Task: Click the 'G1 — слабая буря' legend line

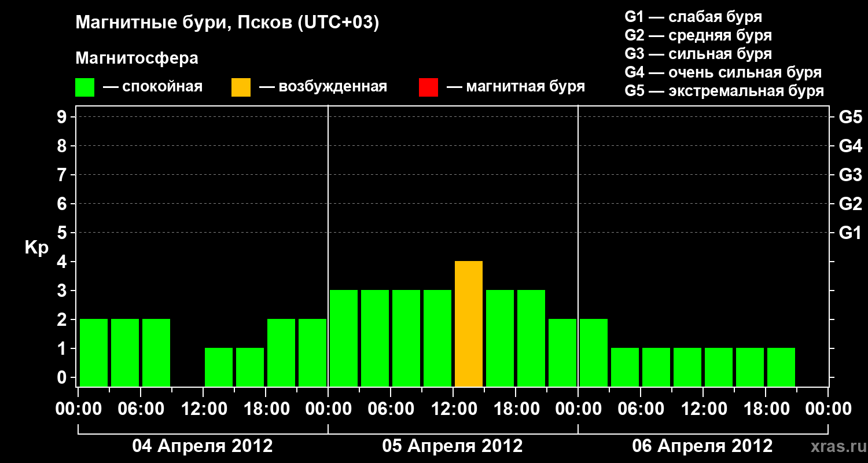Action: click(693, 16)
